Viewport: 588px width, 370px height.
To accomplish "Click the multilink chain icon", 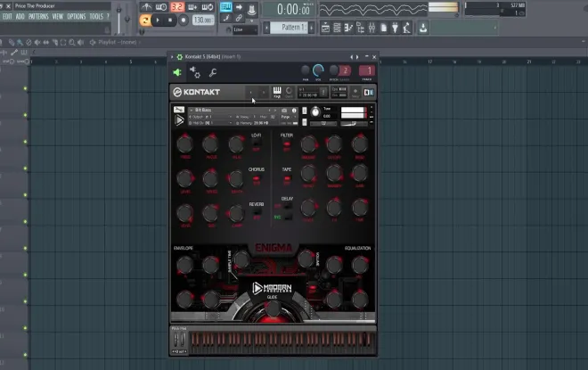I will [x=239, y=18].
